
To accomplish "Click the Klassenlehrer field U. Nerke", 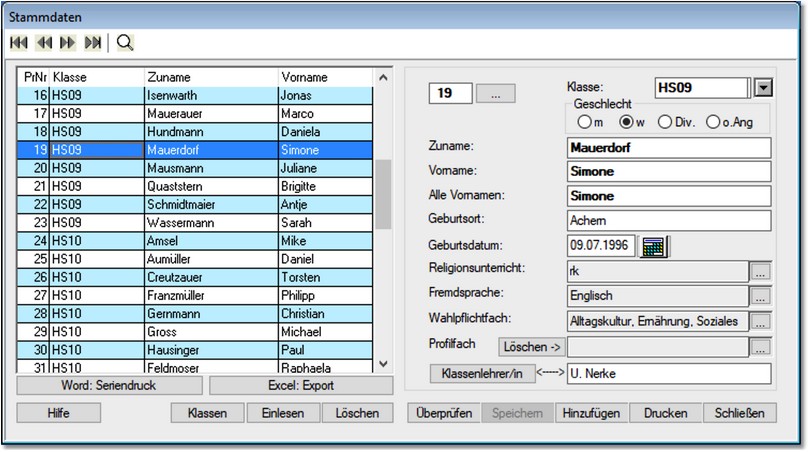I will pos(669,374).
